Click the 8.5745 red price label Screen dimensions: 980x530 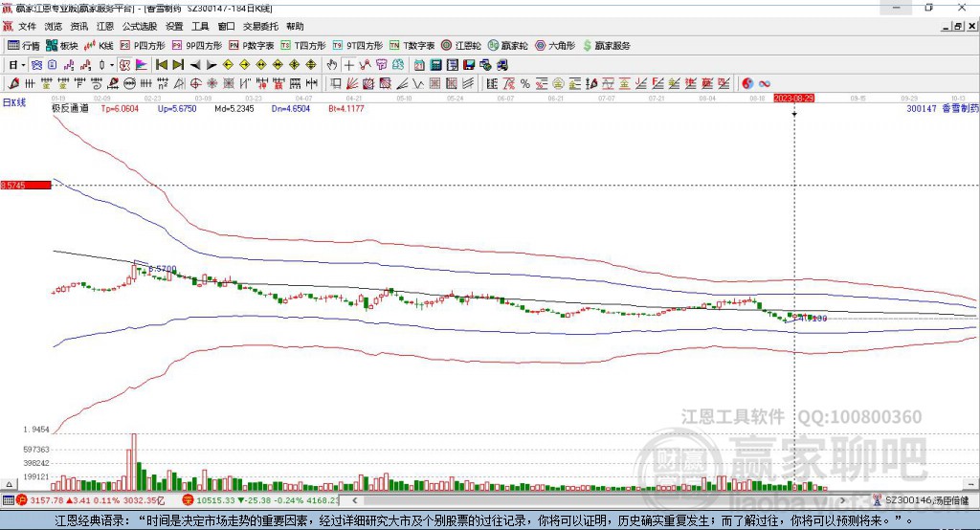pos(25,185)
